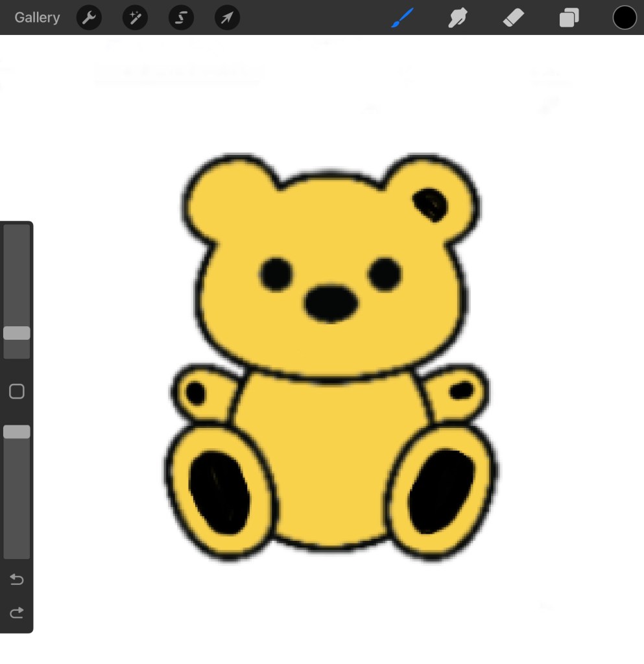Select the Eraser tool
Screen dimensions: 644x664
(x=513, y=18)
